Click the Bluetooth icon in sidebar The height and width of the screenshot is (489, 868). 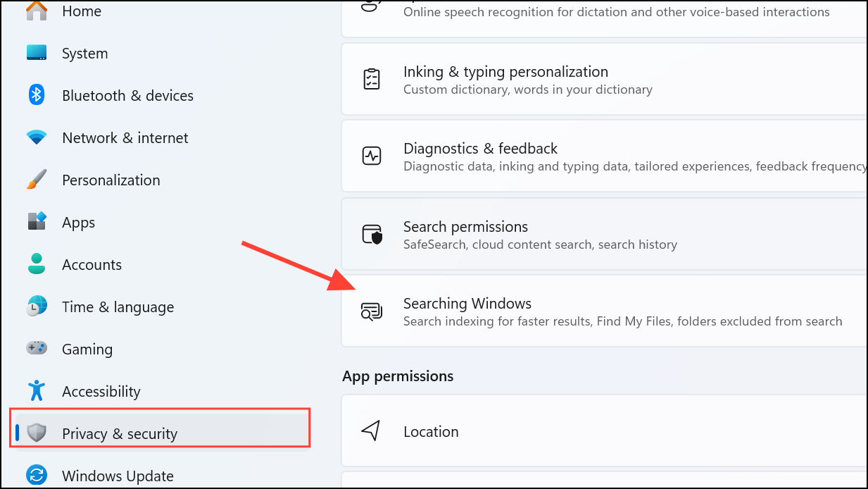pyautogui.click(x=37, y=95)
